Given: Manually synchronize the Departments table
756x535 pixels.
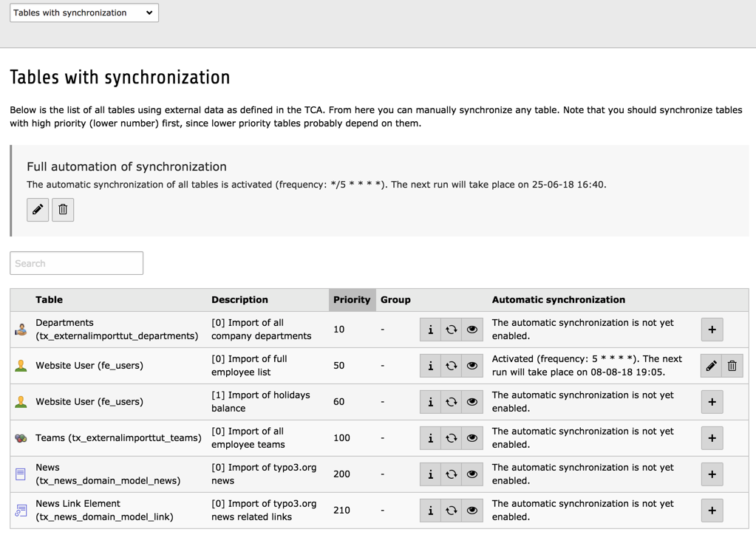Looking at the screenshot, I should pyautogui.click(x=451, y=330).
